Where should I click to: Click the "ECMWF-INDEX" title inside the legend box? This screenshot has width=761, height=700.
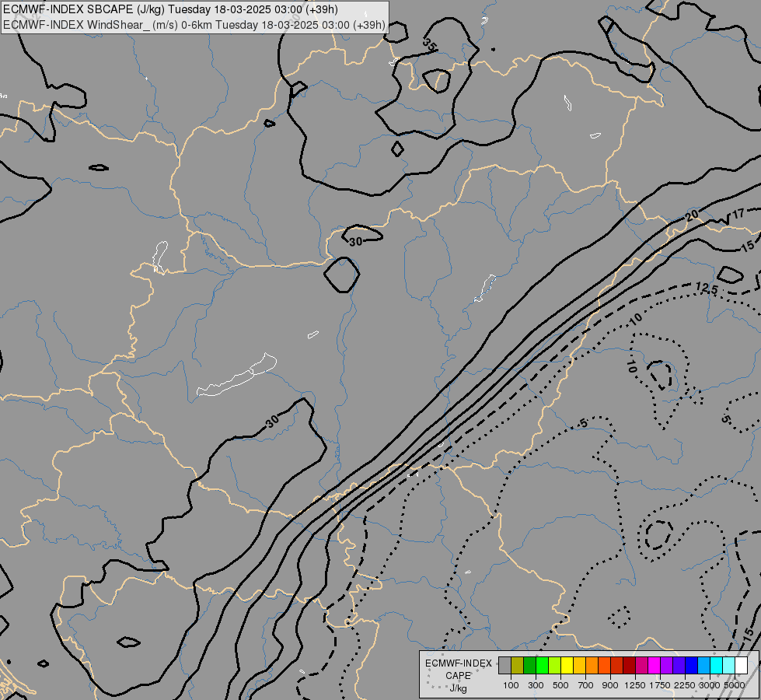(x=459, y=663)
